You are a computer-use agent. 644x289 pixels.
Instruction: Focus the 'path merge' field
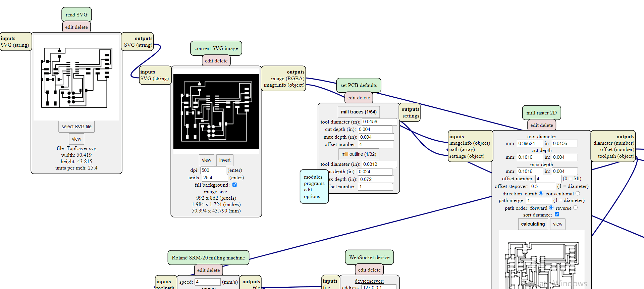(539, 200)
